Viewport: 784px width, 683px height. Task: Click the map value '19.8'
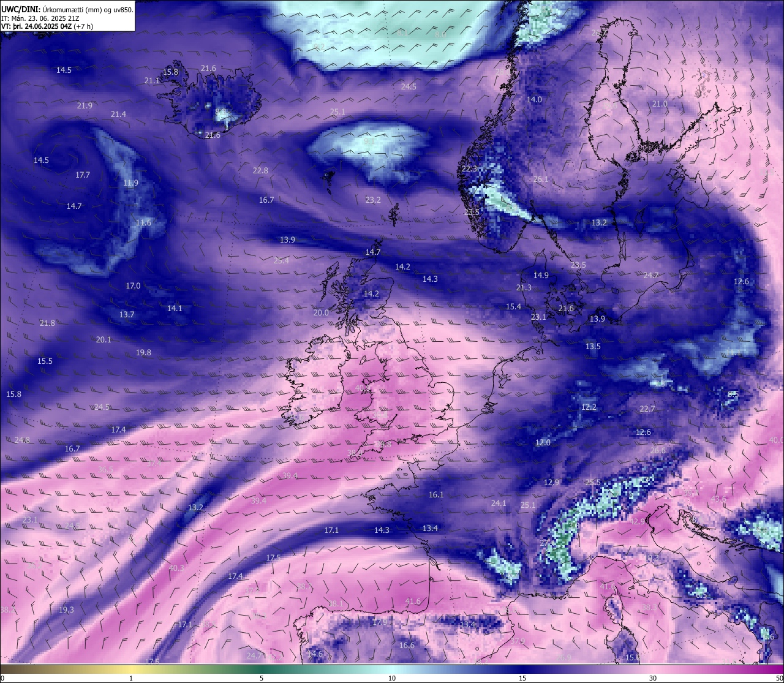tap(143, 353)
